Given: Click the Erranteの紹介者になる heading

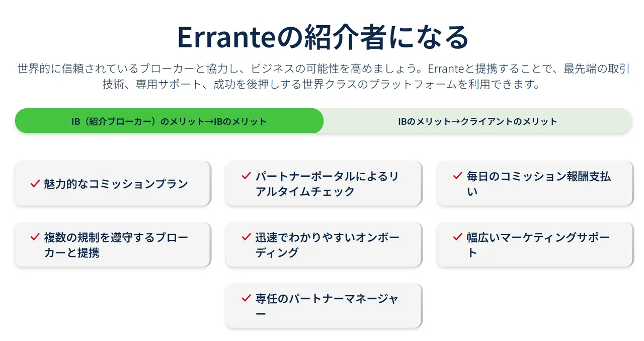Looking at the screenshot, I should [x=323, y=36].
